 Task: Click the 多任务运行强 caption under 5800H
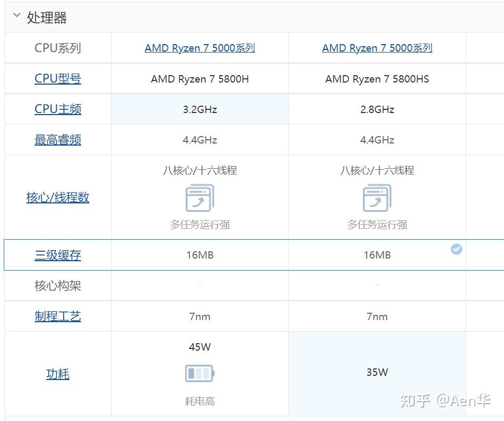tap(200, 224)
